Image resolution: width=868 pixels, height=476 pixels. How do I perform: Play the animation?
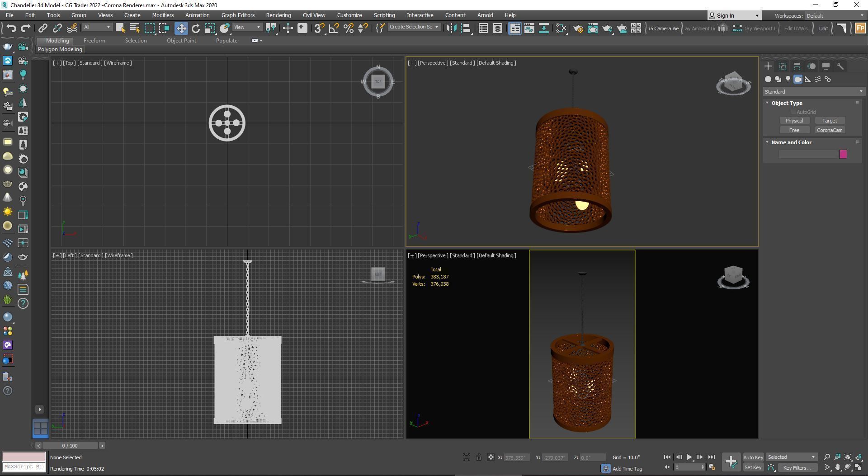point(689,457)
